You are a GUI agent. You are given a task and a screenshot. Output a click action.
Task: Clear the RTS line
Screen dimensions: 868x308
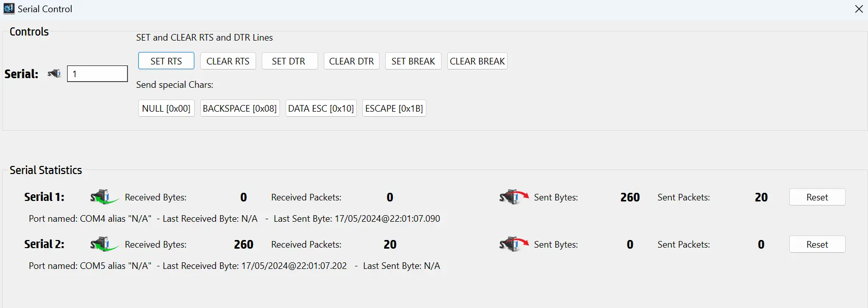pyautogui.click(x=228, y=61)
